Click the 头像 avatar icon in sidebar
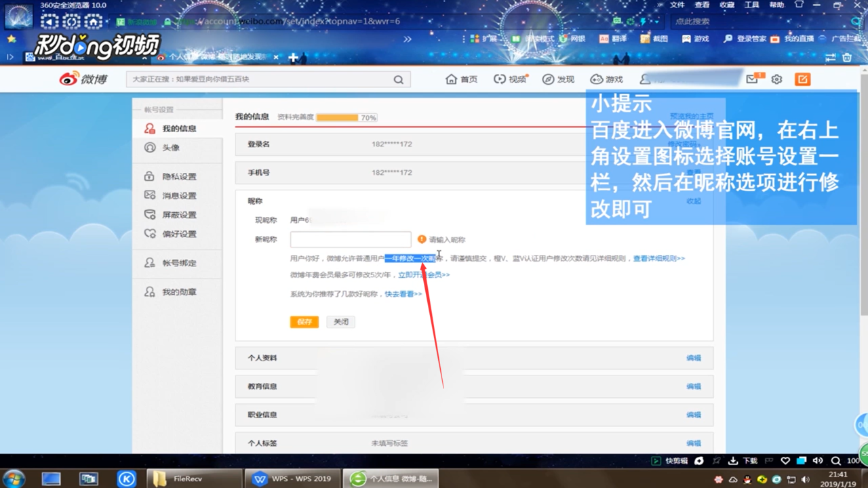This screenshot has height=488, width=868. (x=150, y=147)
